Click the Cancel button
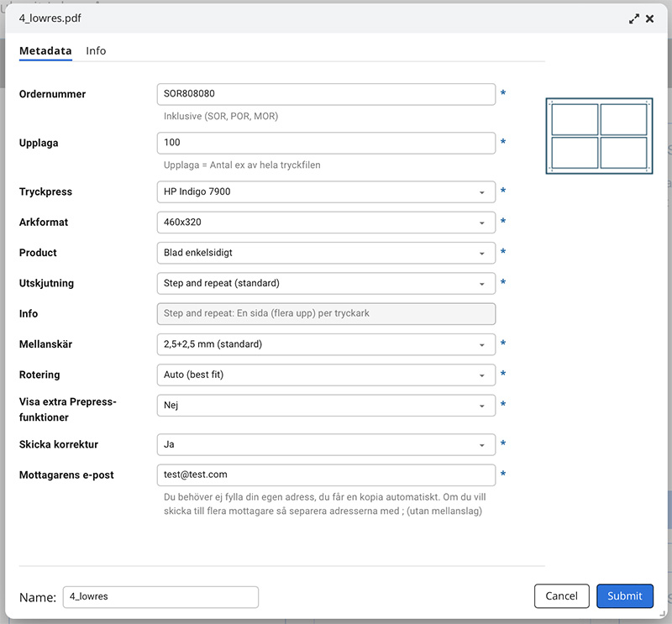 point(561,596)
